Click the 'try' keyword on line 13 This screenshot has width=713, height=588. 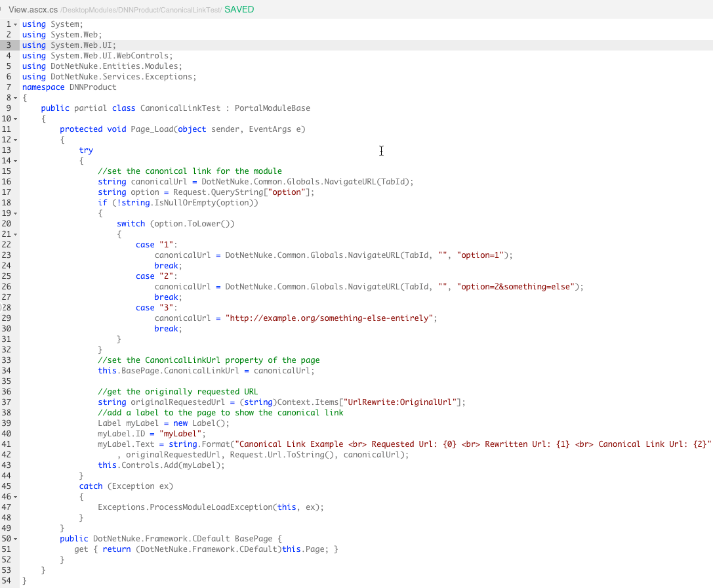coord(86,150)
